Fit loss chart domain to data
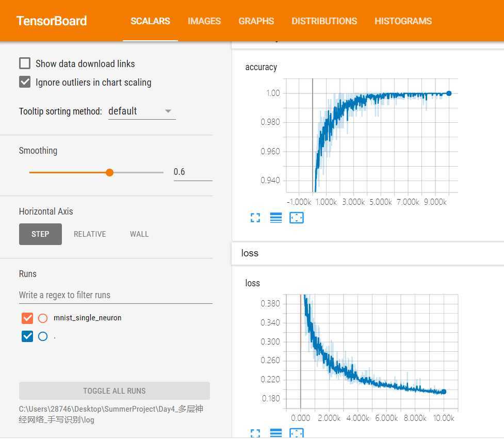 point(296,433)
